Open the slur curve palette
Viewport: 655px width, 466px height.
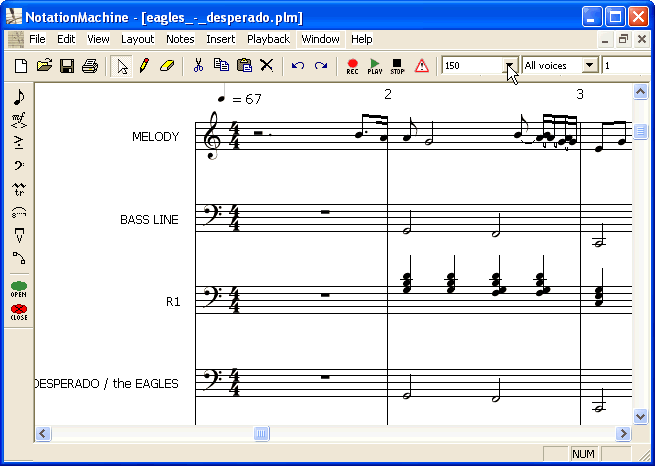click(x=19, y=258)
